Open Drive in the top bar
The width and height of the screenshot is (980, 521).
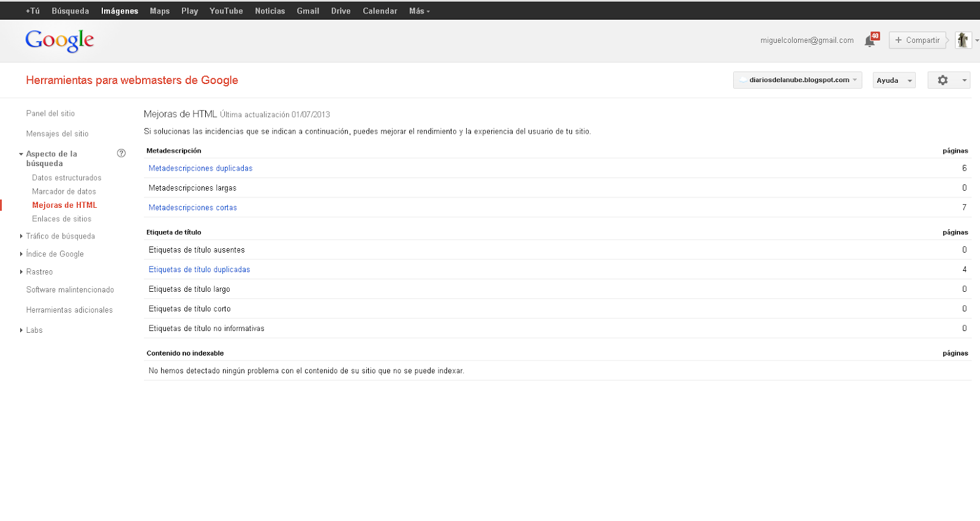[341, 11]
